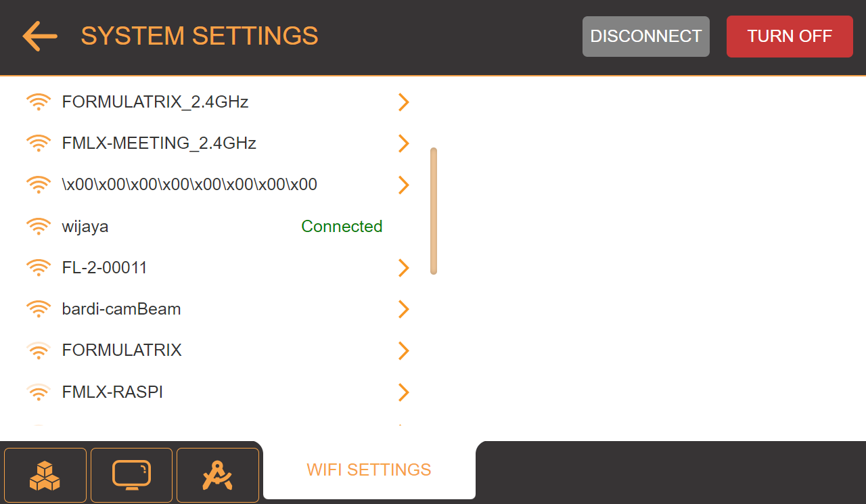The image size is (866, 504).
Task: Expand the \x00\x00 hidden network chevron
Action: click(x=404, y=185)
